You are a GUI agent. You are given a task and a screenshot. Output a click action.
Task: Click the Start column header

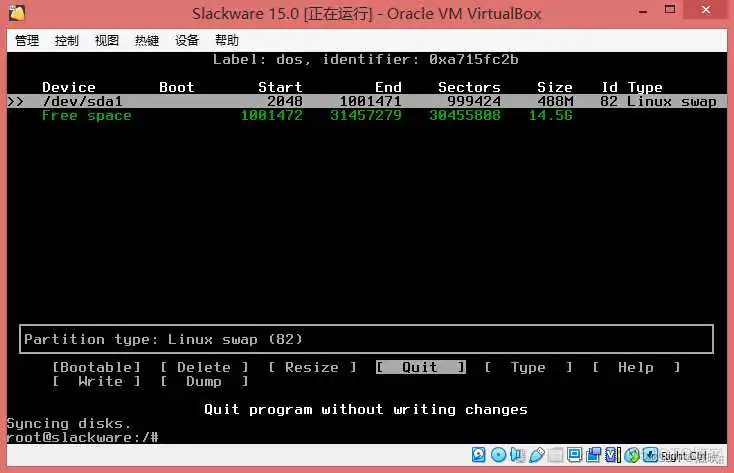coord(280,87)
